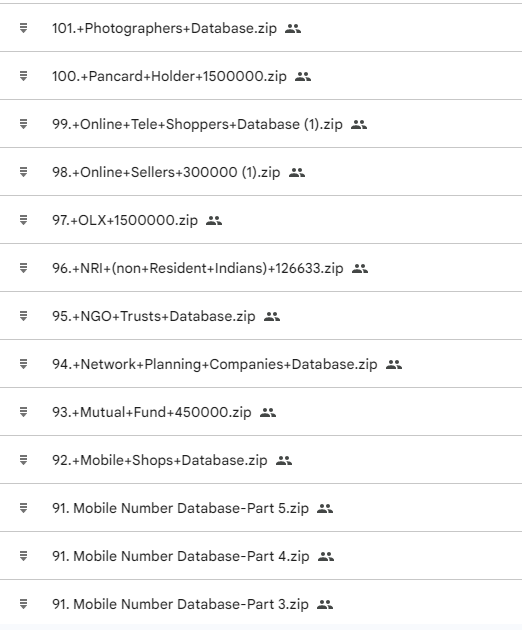Viewport: 522px width, 630px height.
Task: Click the zip icon next to 93.+Mutual+Fund+450000.zip
Action: coord(23,412)
